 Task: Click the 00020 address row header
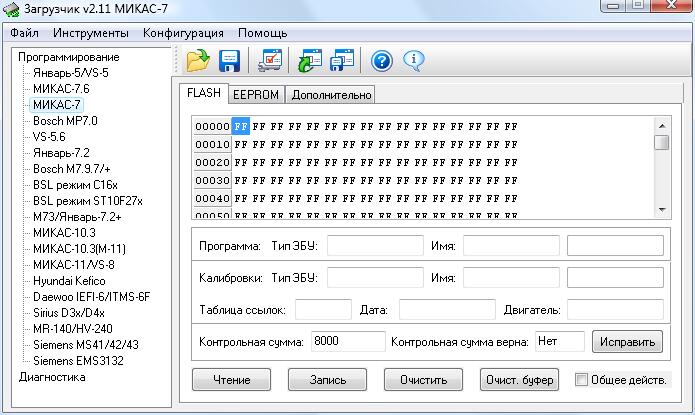[212, 163]
